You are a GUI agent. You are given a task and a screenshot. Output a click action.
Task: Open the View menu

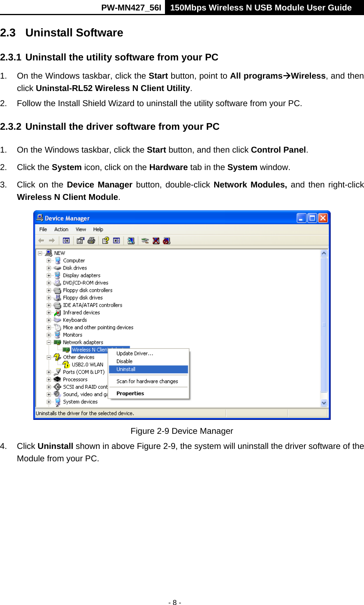[x=81, y=229]
